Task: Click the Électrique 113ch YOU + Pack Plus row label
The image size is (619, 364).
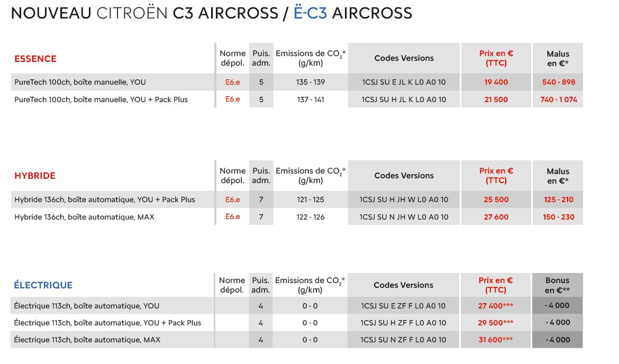Action: pyautogui.click(x=107, y=323)
